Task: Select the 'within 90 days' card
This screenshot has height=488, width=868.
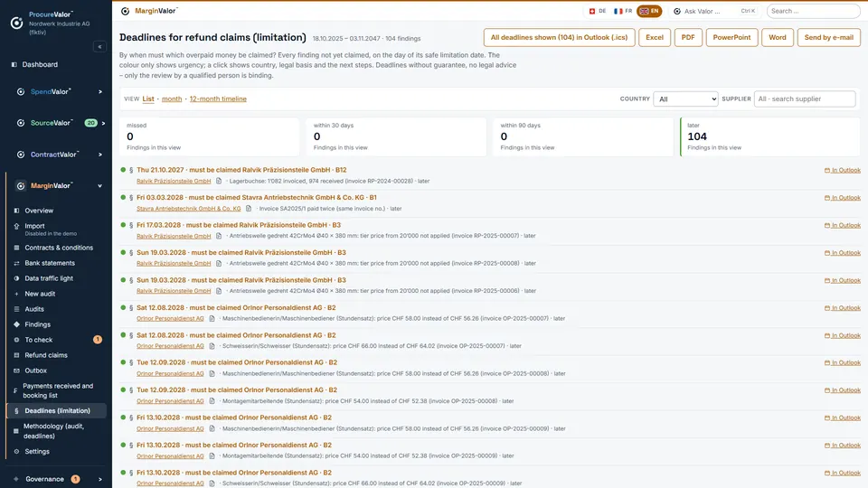Action: 583,136
